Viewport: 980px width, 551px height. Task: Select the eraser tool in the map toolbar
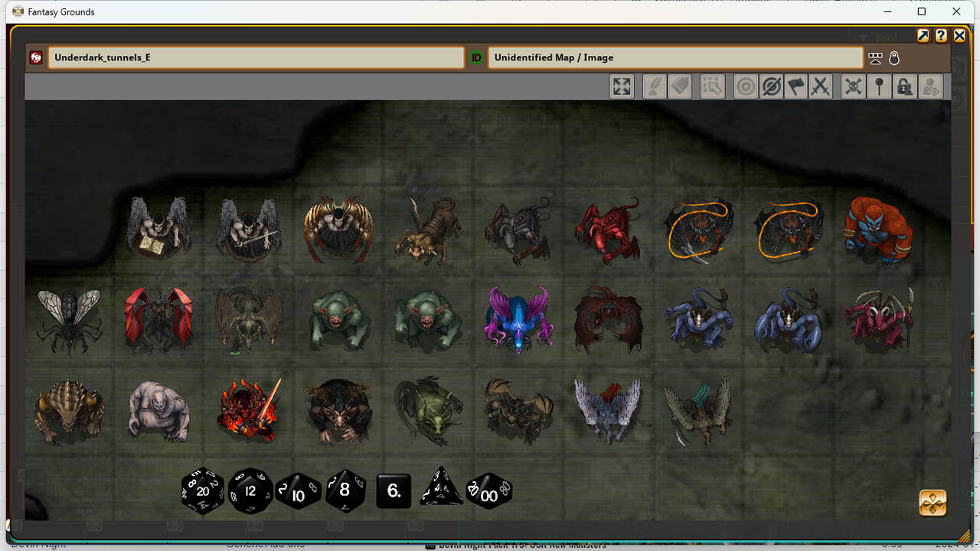pos(680,86)
